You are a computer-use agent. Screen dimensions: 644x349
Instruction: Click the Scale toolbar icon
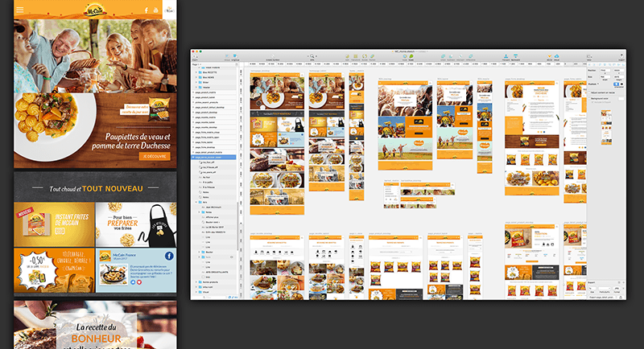[x=411, y=56]
